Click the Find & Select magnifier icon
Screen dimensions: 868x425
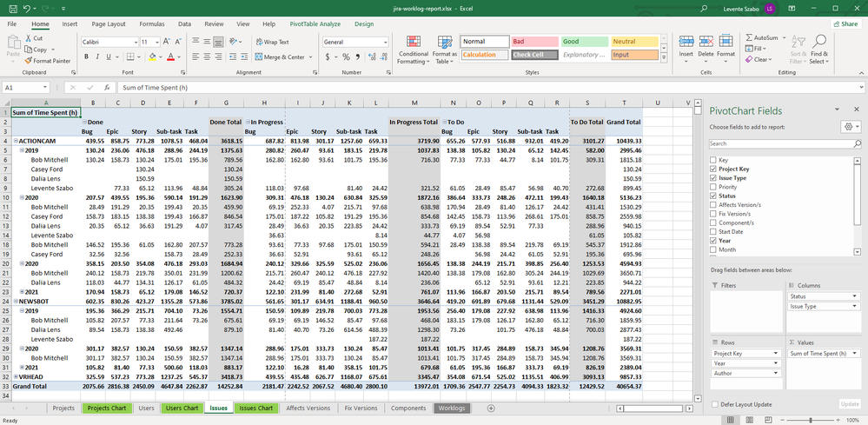pos(818,42)
